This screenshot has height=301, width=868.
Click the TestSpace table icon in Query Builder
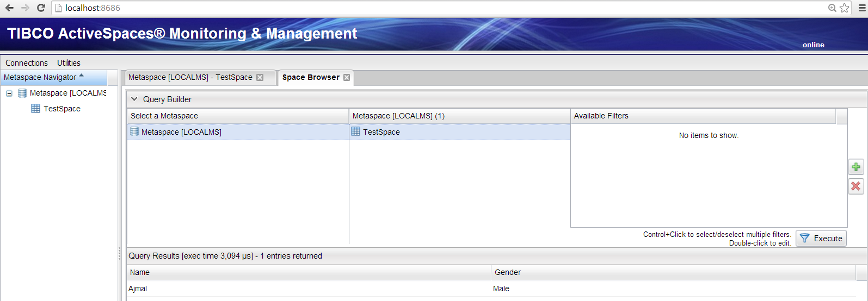356,131
